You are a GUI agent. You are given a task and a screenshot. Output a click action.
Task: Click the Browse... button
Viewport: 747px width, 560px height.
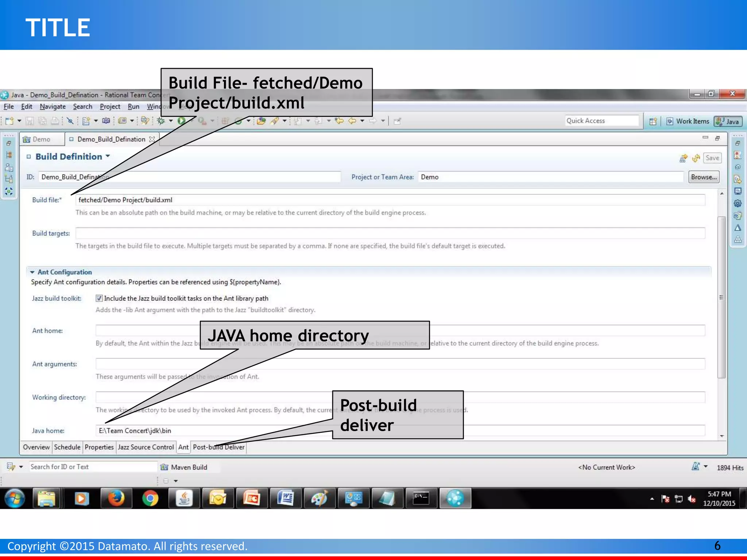click(x=704, y=177)
